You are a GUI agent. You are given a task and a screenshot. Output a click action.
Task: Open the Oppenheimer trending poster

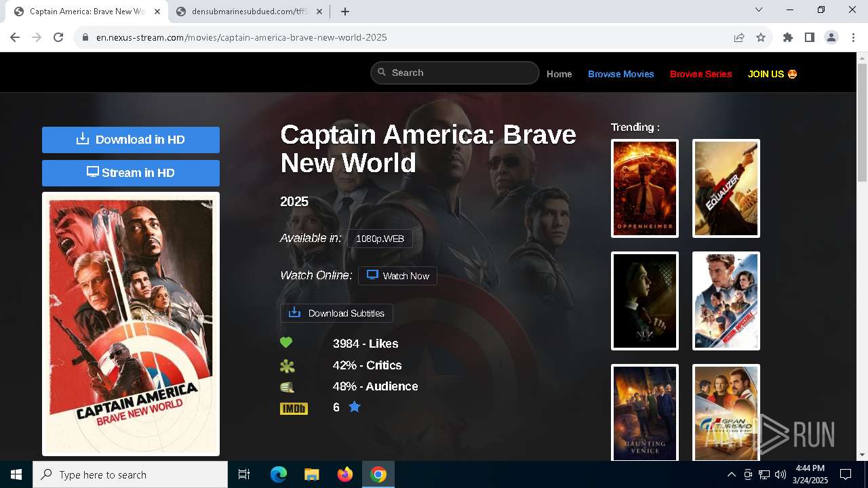(645, 188)
